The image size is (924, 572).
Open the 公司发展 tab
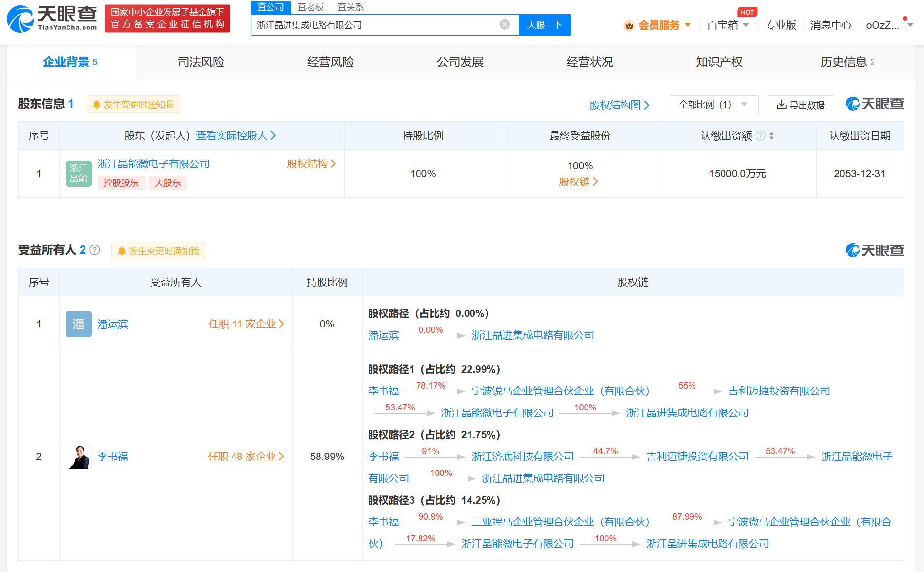(460, 62)
